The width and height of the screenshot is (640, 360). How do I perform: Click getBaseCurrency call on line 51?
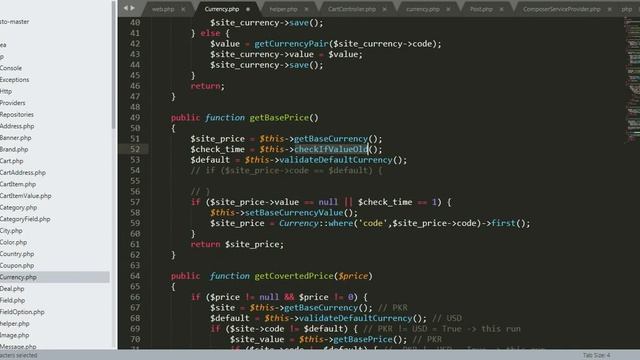click(331, 139)
